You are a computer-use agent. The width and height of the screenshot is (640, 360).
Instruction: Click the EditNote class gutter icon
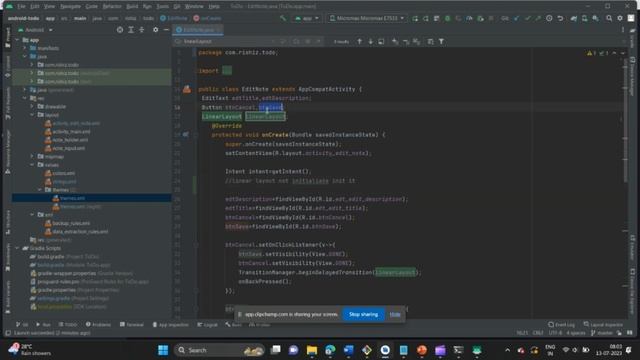(187, 89)
